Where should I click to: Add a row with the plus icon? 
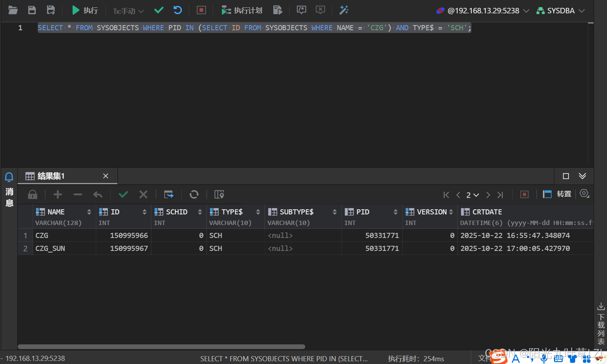tap(58, 194)
